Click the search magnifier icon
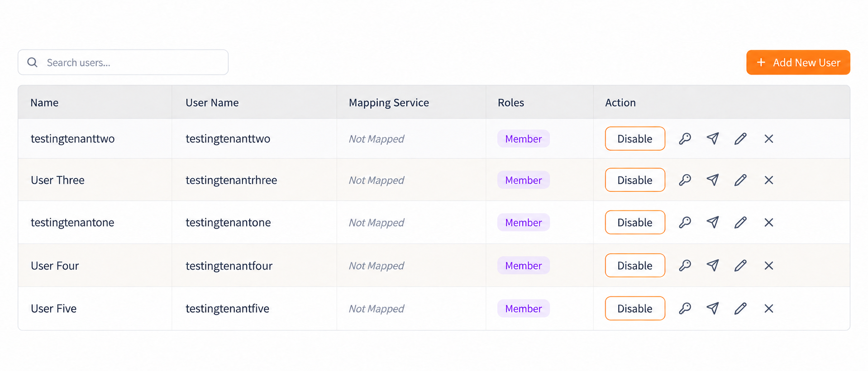Screen dimensions: 868x371 32,62
